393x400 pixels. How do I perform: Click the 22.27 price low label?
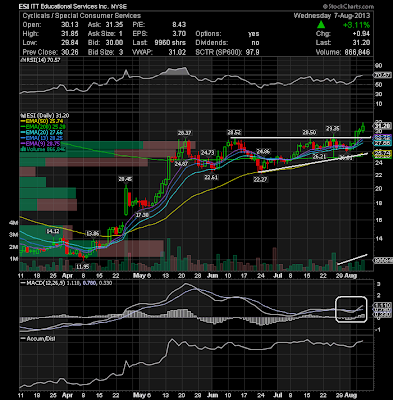260,179
